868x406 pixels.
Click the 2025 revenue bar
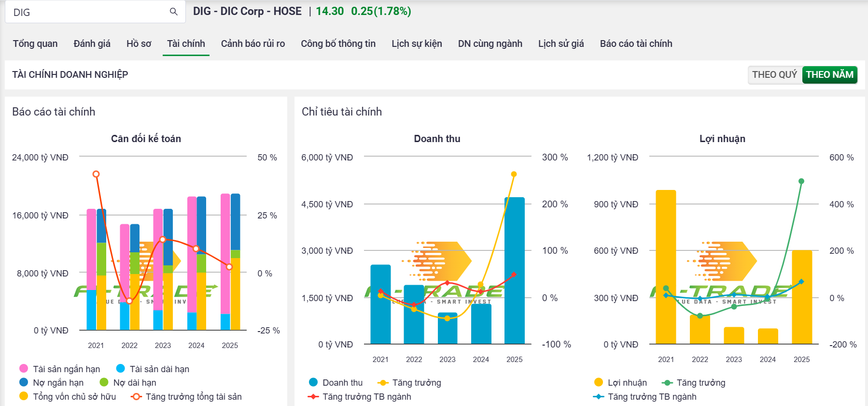[x=514, y=271]
